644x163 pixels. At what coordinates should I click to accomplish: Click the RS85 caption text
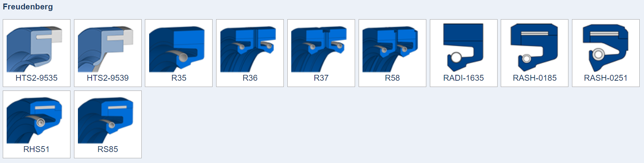(x=108, y=149)
